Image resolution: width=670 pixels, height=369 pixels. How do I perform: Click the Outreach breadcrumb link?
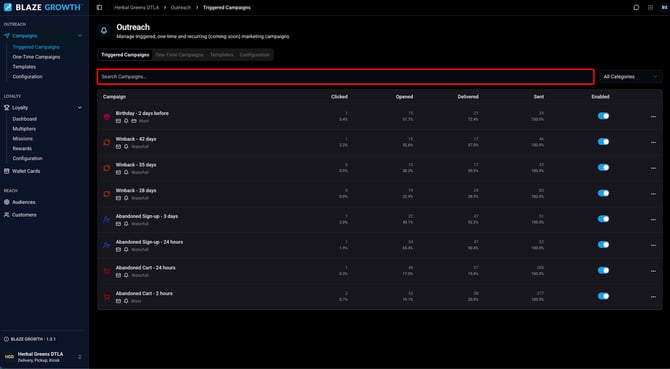pos(181,8)
